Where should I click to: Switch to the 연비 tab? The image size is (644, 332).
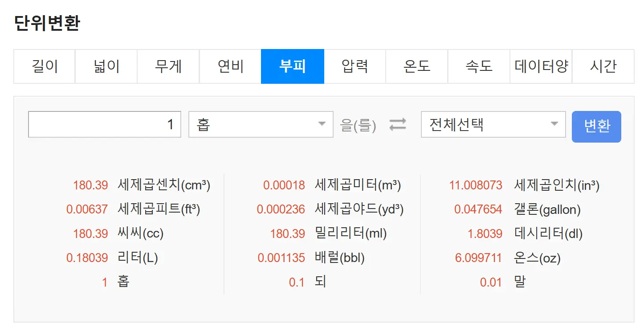pos(230,66)
